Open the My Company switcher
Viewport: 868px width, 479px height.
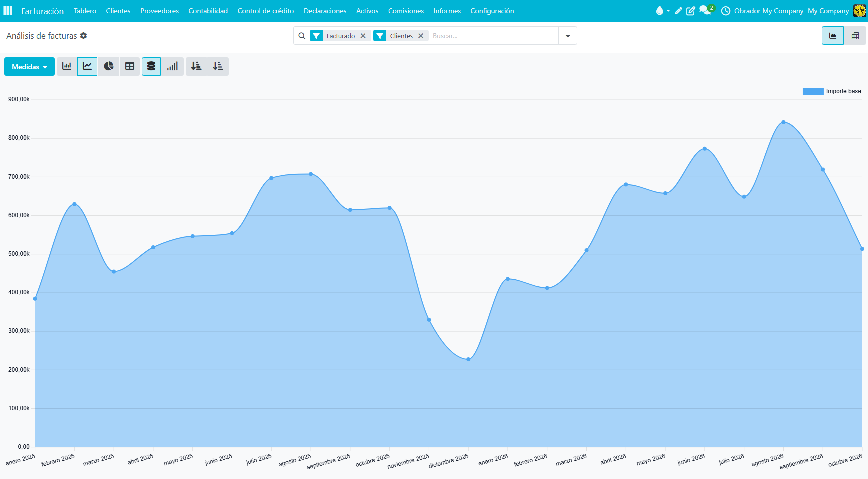pyautogui.click(x=828, y=11)
